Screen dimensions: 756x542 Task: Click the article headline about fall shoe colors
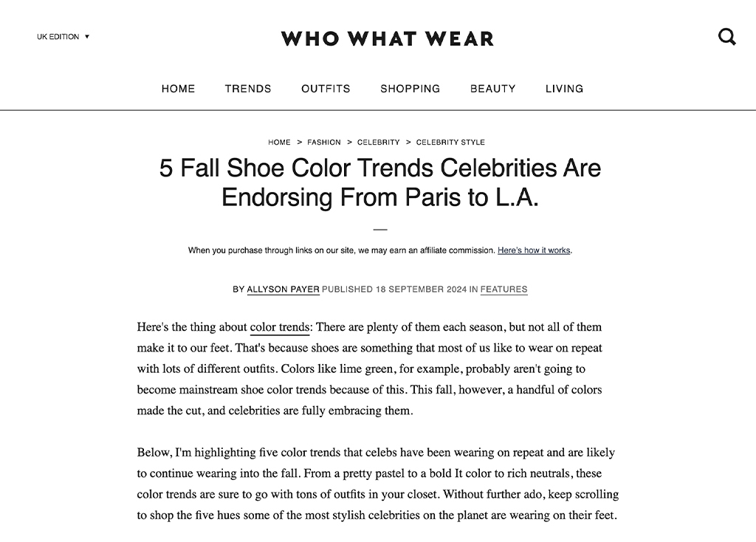pos(379,183)
